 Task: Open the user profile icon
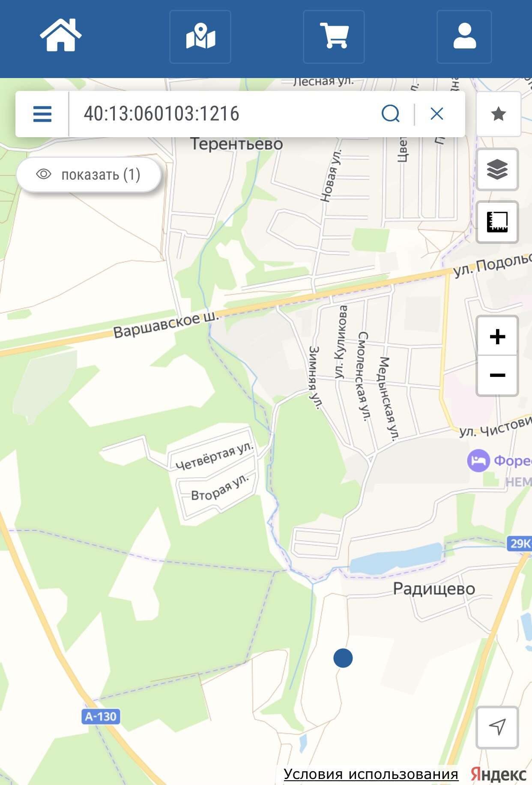pyautogui.click(x=464, y=37)
